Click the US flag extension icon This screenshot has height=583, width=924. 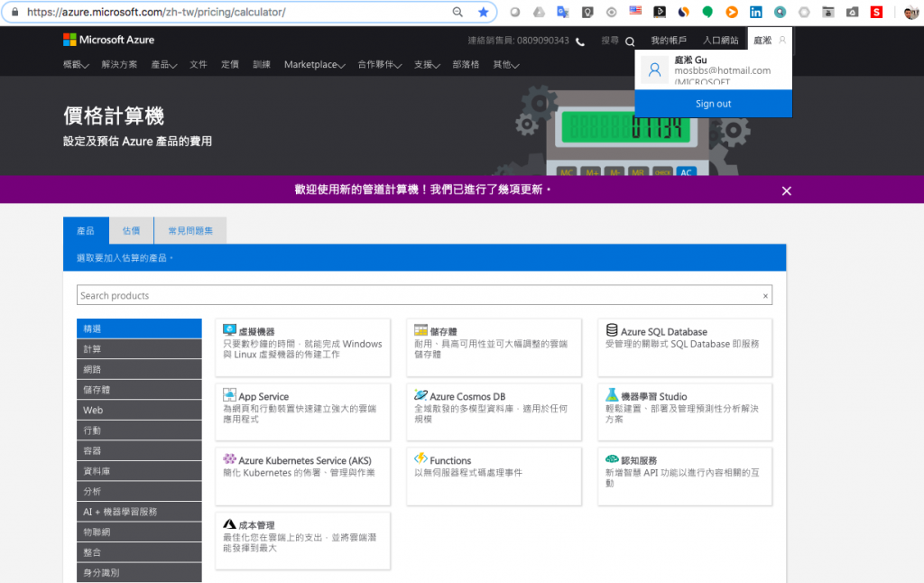(x=635, y=11)
